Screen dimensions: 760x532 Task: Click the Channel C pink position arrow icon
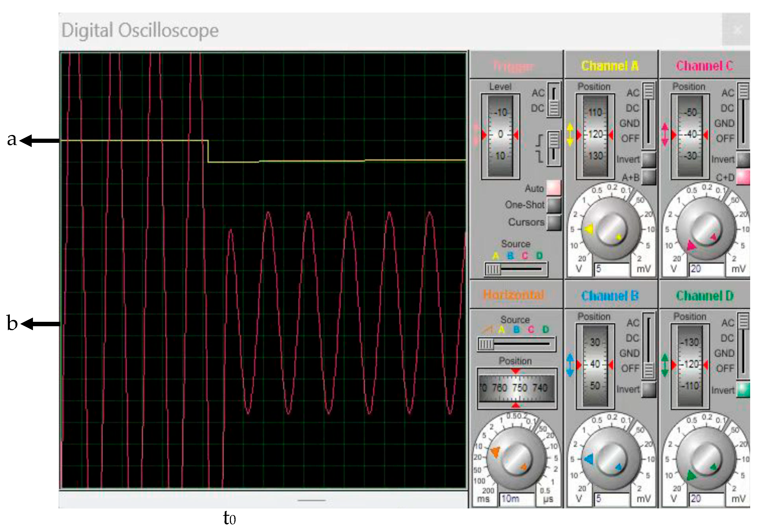coord(665,134)
